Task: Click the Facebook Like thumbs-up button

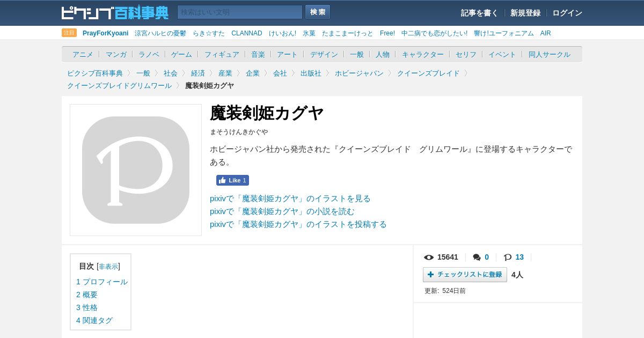Action: pyautogui.click(x=232, y=180)
